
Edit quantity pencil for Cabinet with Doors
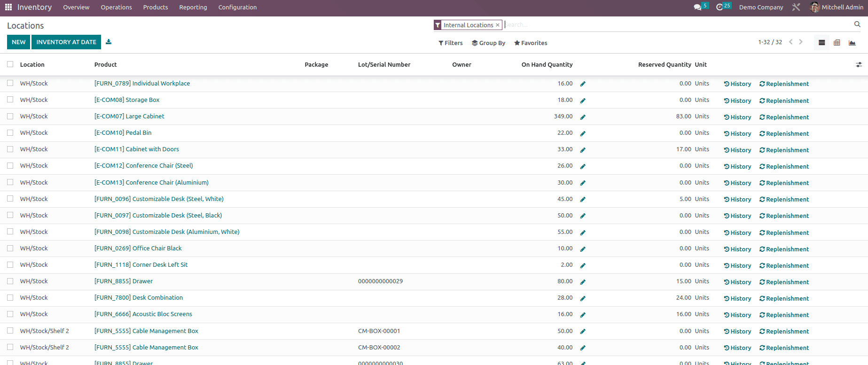pos(583,150)
